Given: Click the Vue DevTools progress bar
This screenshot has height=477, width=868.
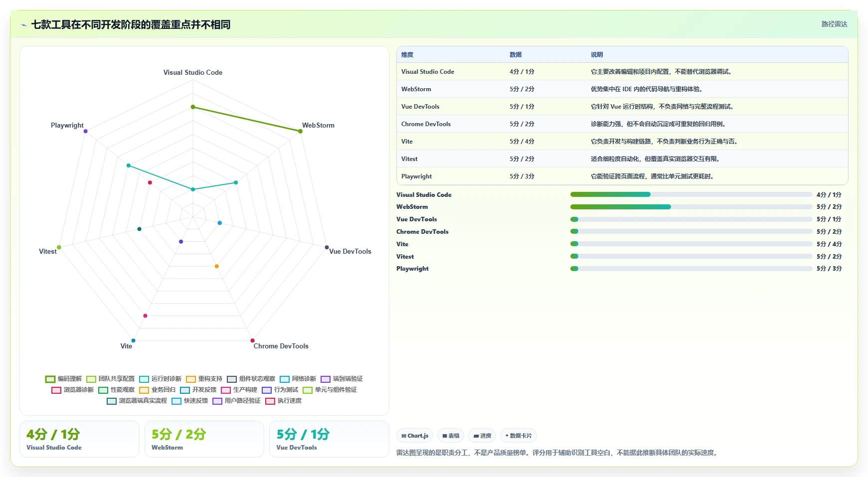Looking at the screenshot, I should coord(692,219).
